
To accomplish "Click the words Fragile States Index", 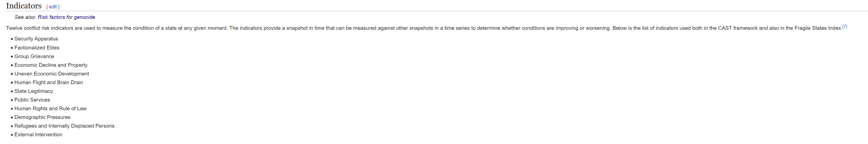I will point(818,28).
